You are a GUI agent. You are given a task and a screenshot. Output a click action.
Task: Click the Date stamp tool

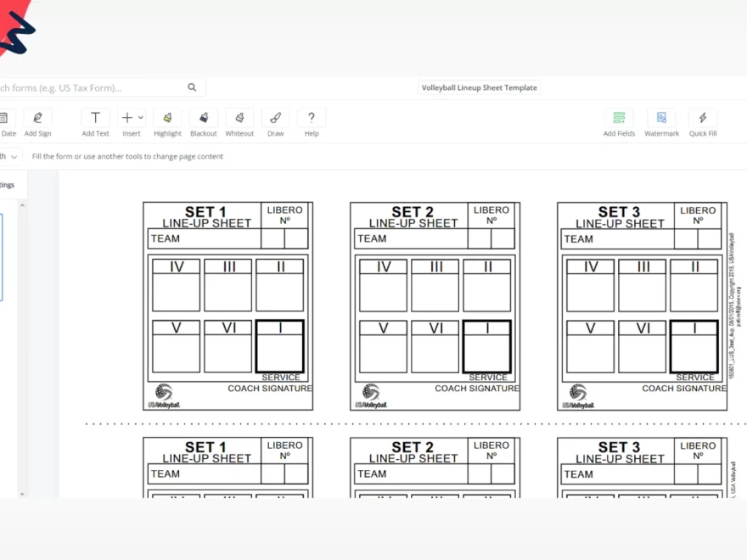tap(8, 123)
